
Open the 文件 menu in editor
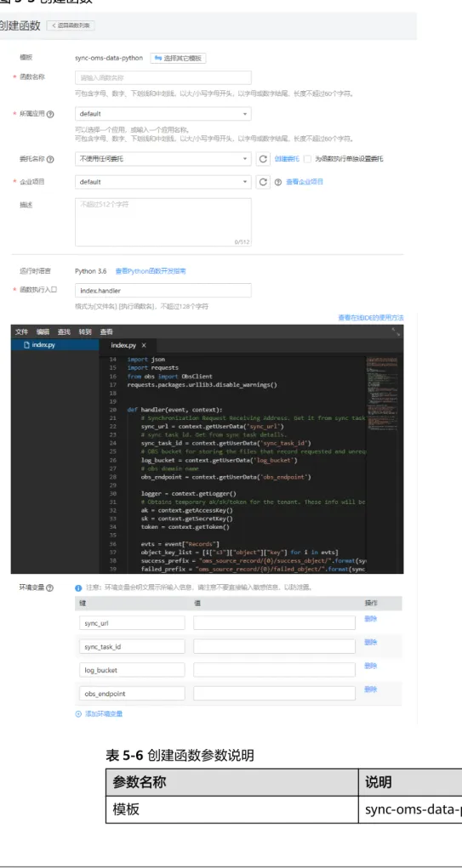click(x=21, y=332)
